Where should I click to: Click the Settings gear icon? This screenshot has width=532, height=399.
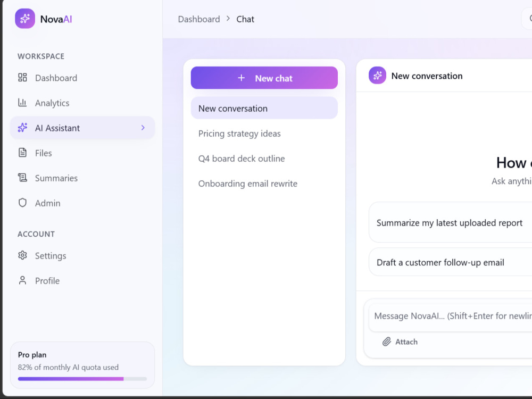click(x=22, y=255)
